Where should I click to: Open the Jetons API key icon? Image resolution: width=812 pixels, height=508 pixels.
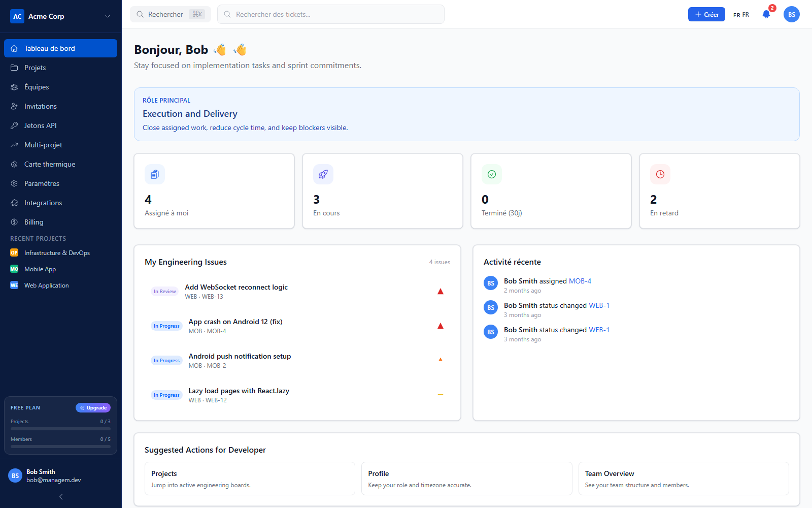point(14,125)
